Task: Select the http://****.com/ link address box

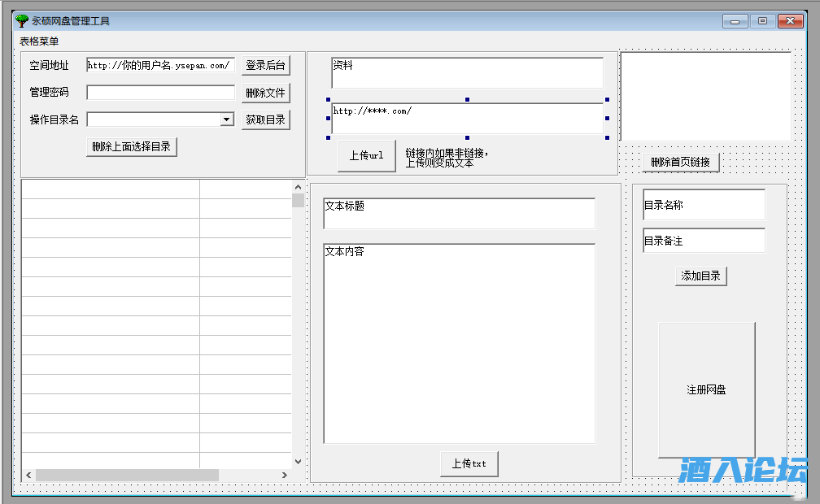Action: tap(466, 119)
